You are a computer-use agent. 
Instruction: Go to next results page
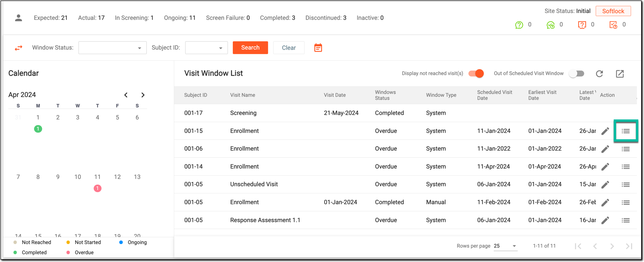[612, 246]
